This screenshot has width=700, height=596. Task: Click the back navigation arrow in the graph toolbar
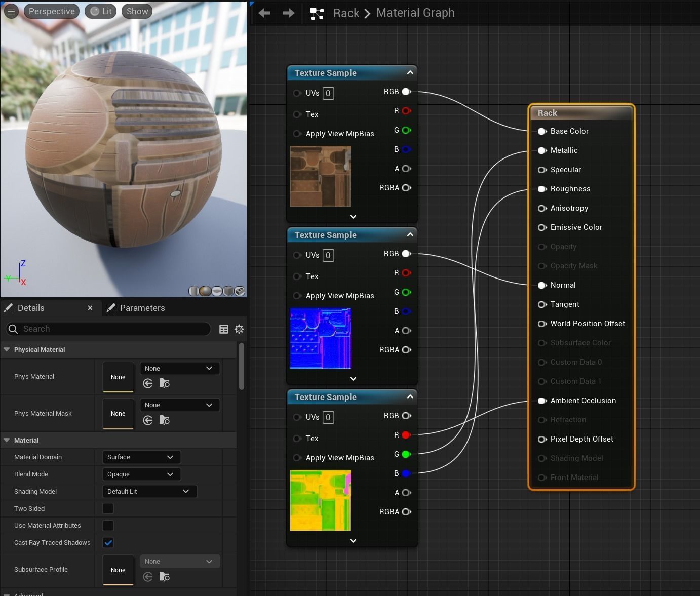click(264, 13)
